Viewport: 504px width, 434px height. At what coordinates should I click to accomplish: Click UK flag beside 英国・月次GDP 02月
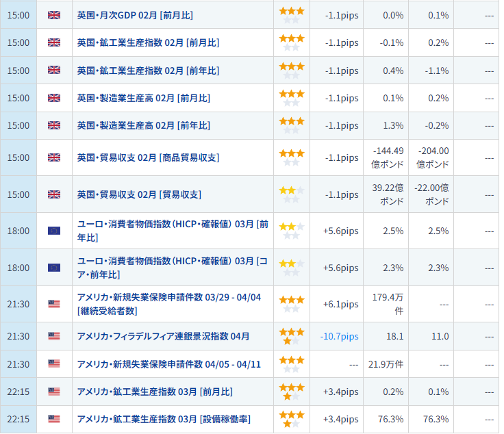[x=54, y=14]
